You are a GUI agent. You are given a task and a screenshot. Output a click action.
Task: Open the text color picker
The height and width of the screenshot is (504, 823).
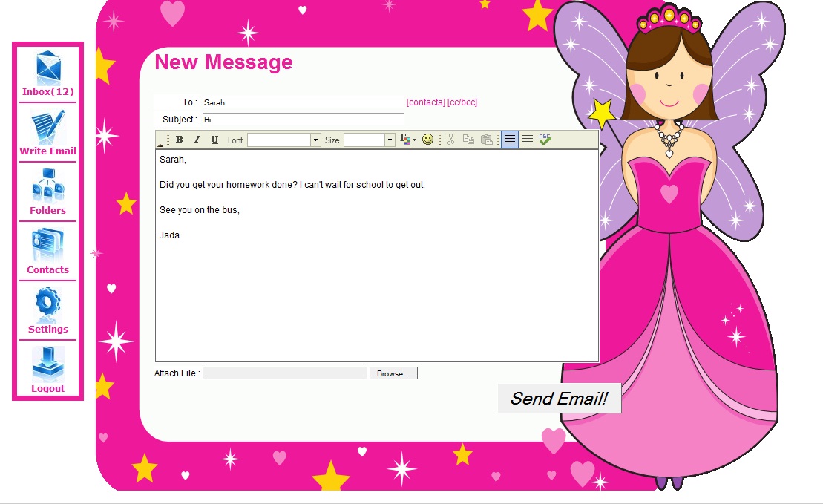pyautogui.click(x=407, y=140)
